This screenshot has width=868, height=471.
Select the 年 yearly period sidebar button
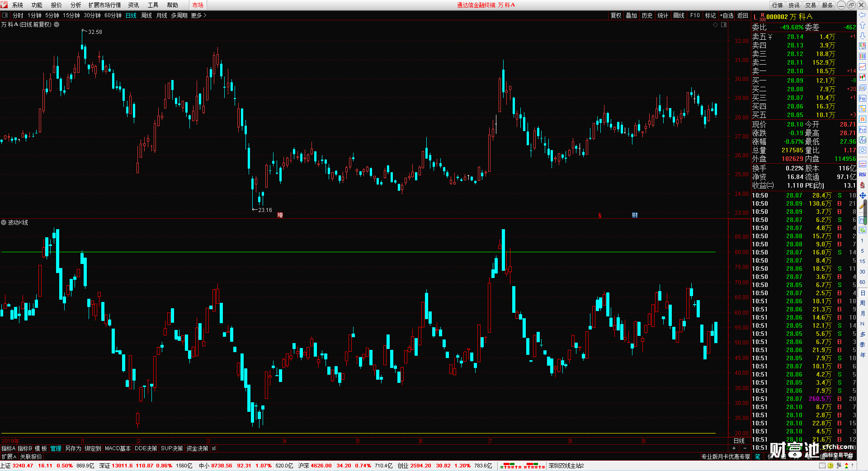point(862,355)
